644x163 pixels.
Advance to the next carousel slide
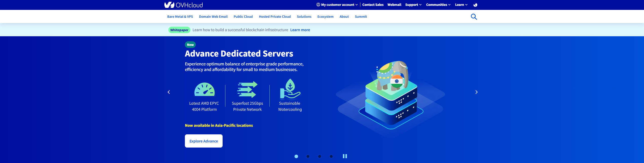point(476,92)
